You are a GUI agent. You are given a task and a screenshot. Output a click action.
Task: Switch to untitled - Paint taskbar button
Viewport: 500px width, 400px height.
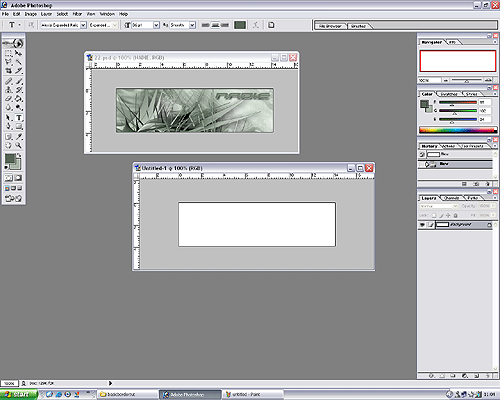tap(252, 394)
